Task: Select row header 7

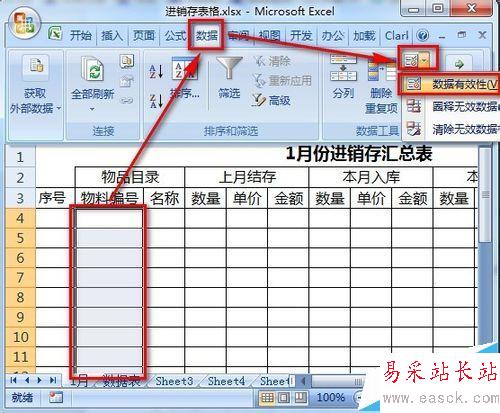Action: [x=20, y=277]
